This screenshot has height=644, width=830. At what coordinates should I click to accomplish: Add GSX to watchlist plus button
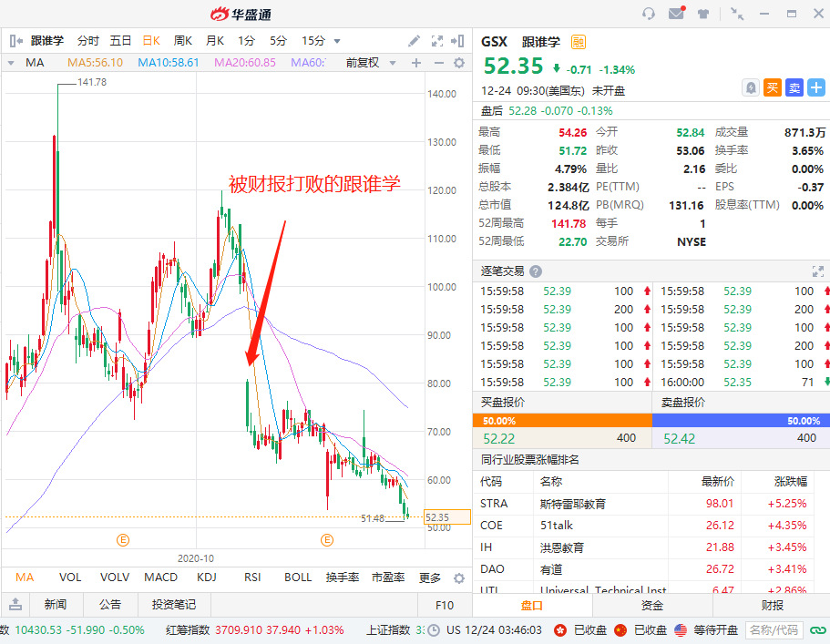tap(815, 87)
